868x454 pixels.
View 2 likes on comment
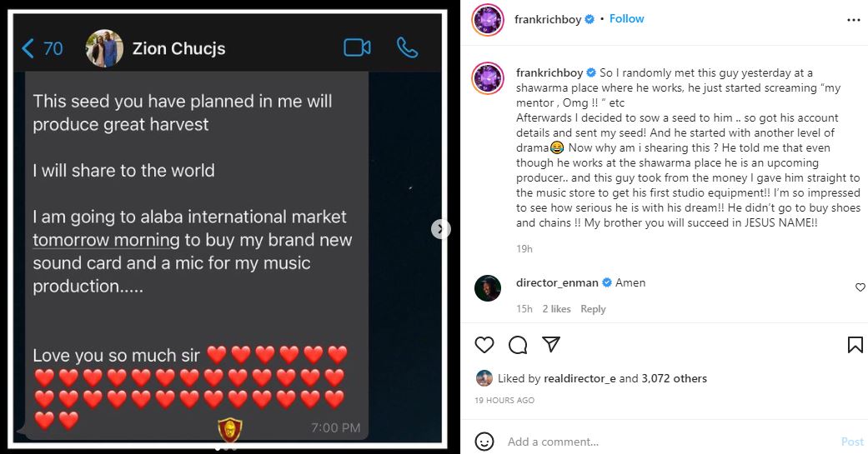tap(556, 309)
